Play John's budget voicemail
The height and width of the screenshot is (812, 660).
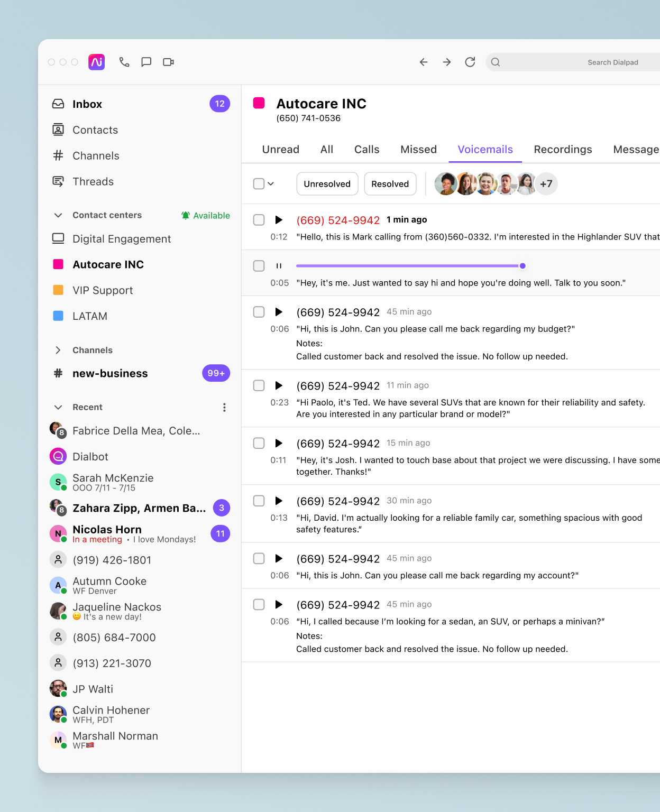279,312
